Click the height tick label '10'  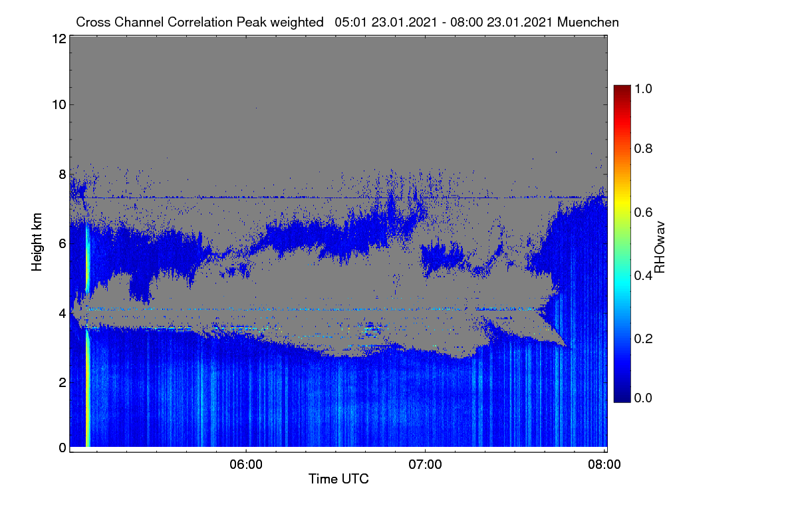click(x=59, y=104)
